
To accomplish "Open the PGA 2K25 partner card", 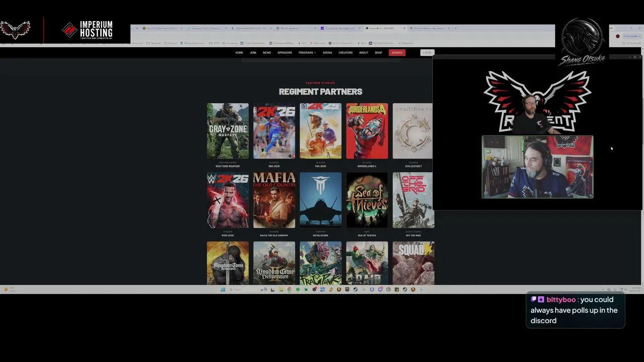I will pyautogui.click(x=320, y=131).
